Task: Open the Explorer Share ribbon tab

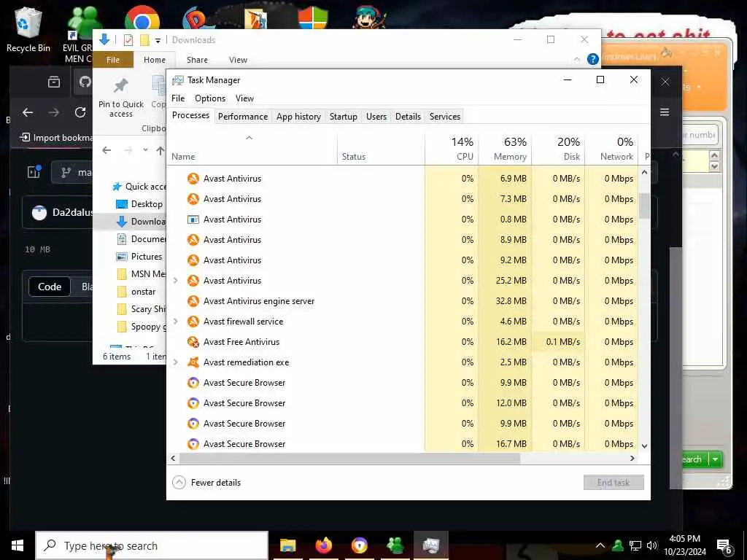Action: [x=197, y=60]
